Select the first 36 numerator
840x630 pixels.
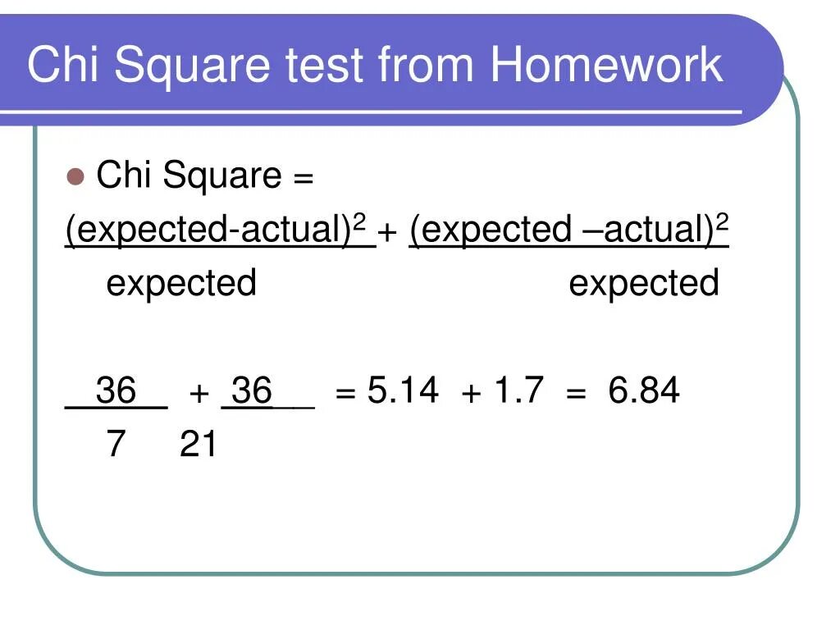click(116, 390)
